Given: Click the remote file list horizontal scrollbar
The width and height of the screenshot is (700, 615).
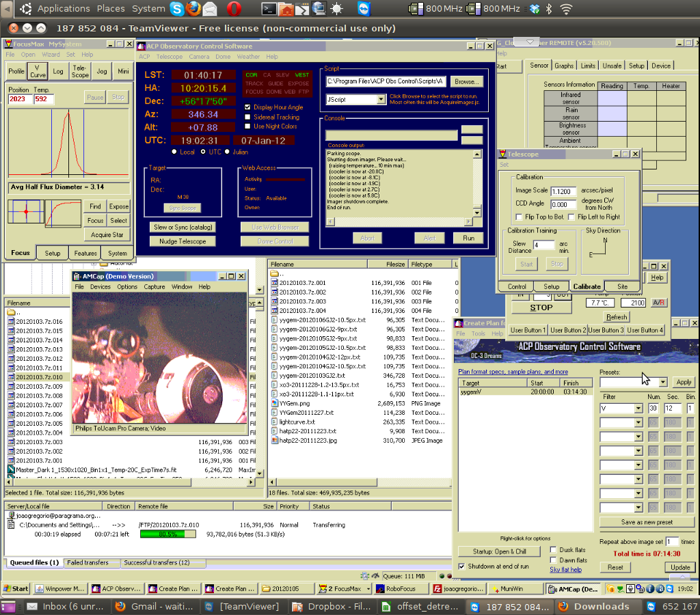Looking at the screenshot, I should pos(360,482).
